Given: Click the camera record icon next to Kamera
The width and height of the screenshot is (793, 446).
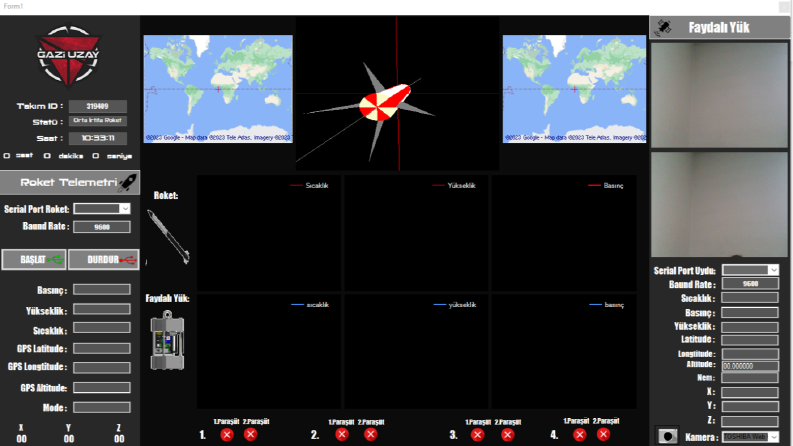Looking at the screenshot, I should tap(667, 436).
